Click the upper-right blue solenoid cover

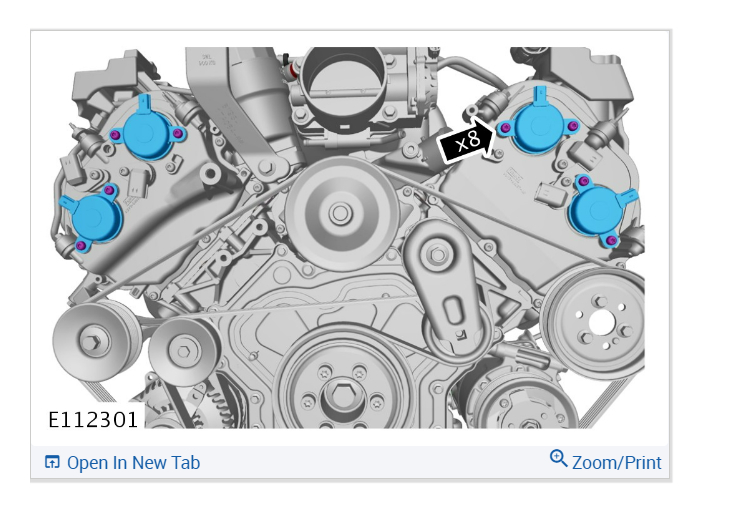click(x=539, y=123)
